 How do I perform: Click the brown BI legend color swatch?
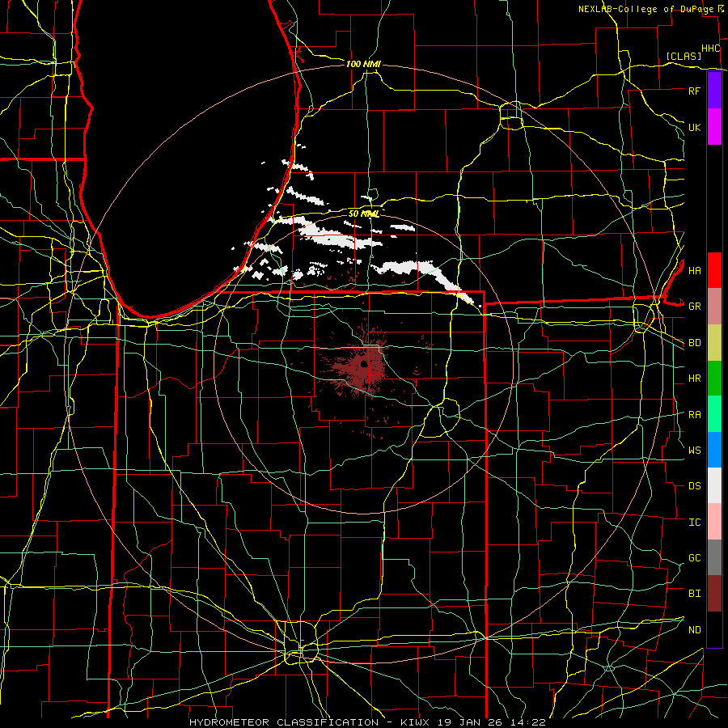click(x=714, y=594)
